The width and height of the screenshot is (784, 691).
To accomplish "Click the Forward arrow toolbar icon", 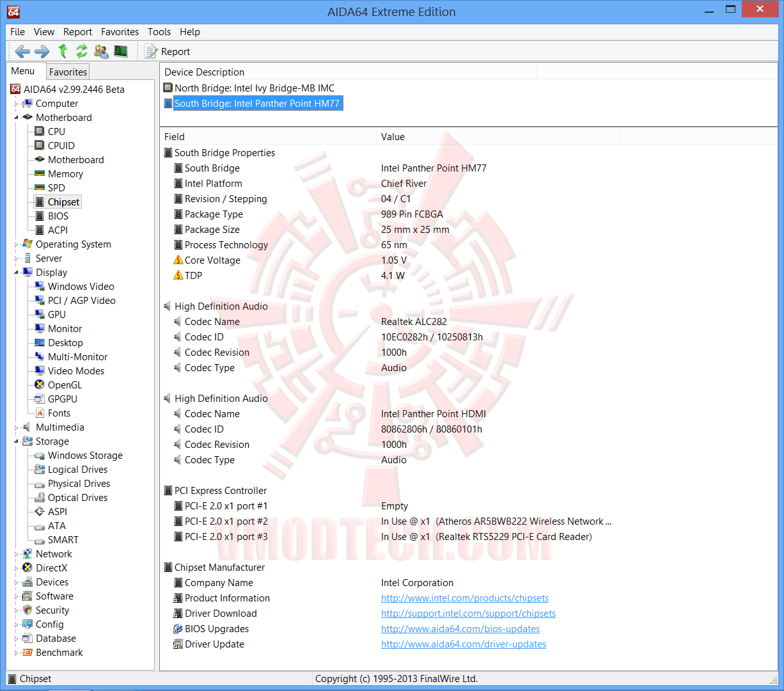I will (x=42, y=52).
